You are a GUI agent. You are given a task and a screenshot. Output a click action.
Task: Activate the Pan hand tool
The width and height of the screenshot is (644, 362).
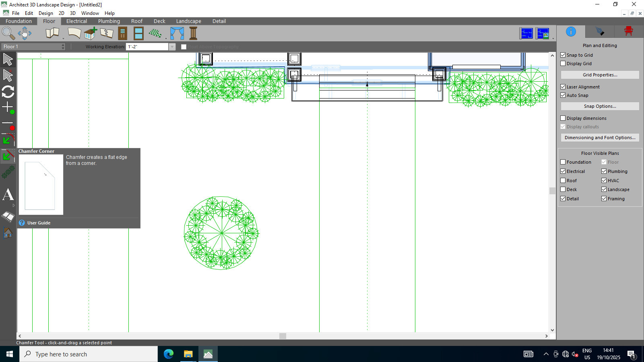pyautogui.click(x=25, y=33)
